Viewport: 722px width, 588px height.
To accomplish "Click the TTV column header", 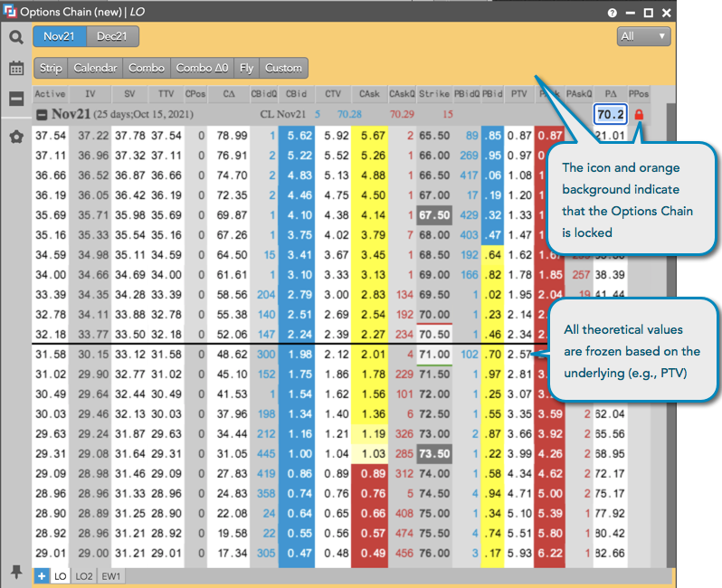I will click(x=166, y=94).
